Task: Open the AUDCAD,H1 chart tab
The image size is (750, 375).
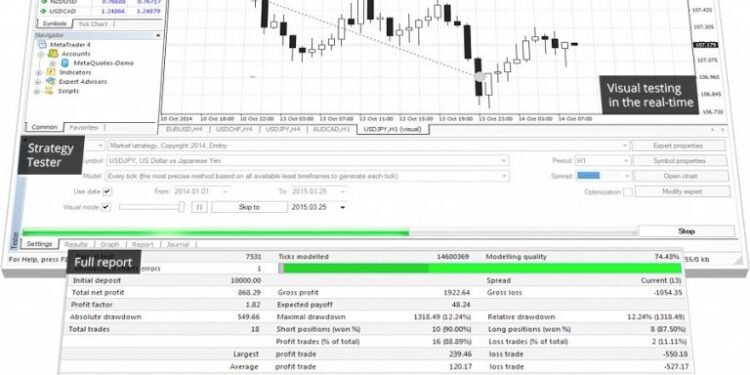Action: coord(332,130)
